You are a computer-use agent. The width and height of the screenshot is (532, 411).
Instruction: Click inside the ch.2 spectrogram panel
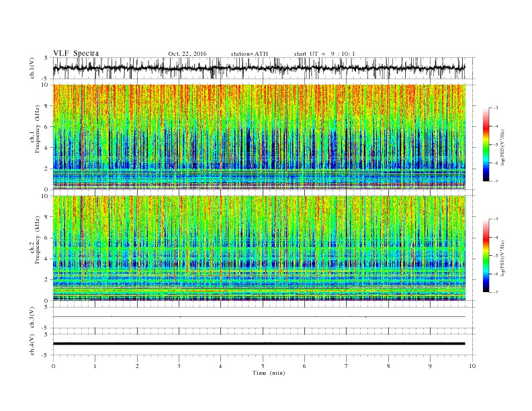coord(259,248)
